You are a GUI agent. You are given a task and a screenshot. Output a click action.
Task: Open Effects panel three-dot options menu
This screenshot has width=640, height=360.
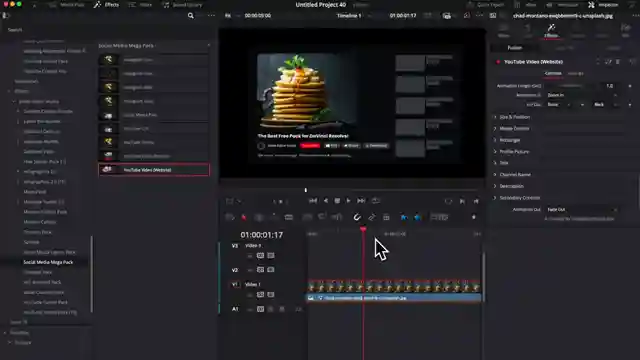211,16
